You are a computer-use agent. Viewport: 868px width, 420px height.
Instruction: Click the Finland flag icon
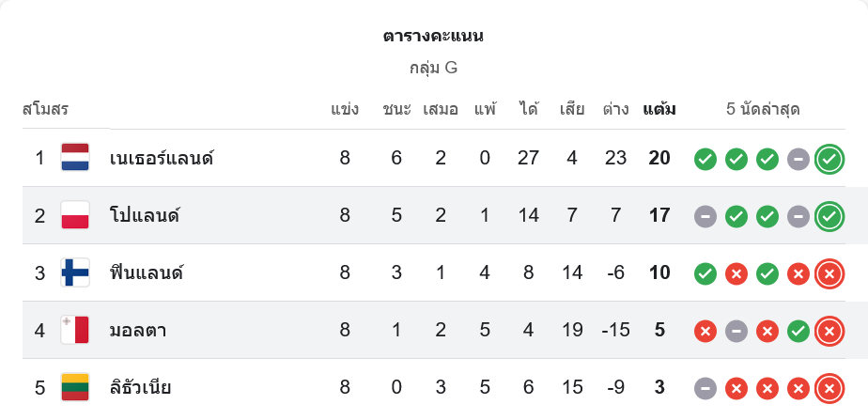coord(75,272)
